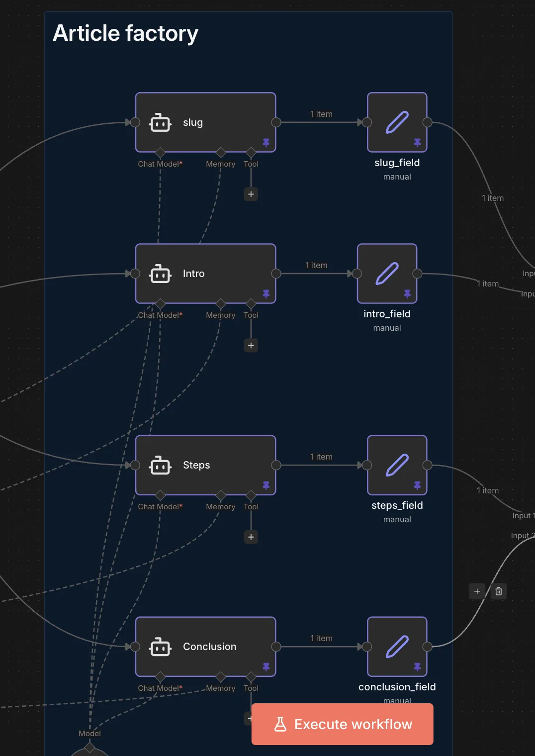Screen dimensions: 535x756
Task: Add a tool to the Intro node
Action: click(x=251, y=345)
